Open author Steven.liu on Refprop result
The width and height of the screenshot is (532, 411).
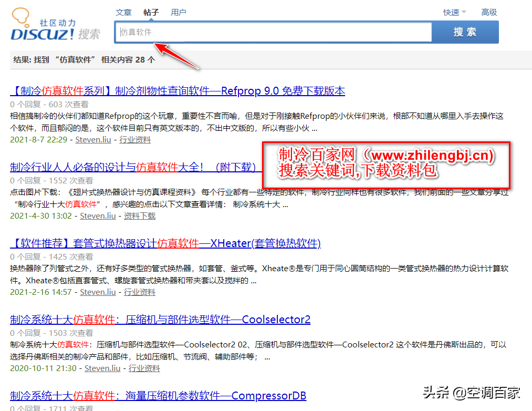(93, 140)
